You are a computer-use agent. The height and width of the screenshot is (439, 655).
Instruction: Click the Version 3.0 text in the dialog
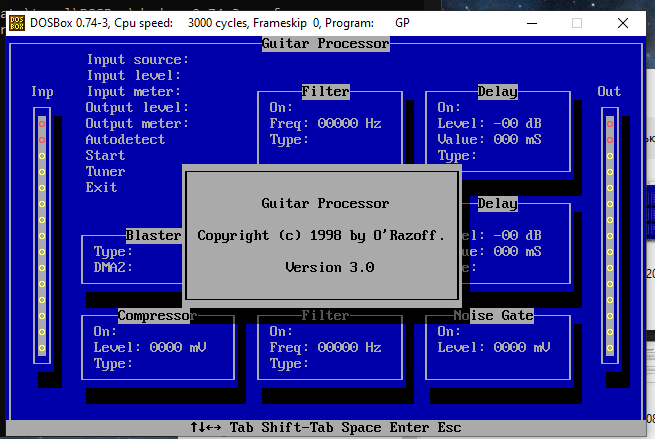pos(330,267)
